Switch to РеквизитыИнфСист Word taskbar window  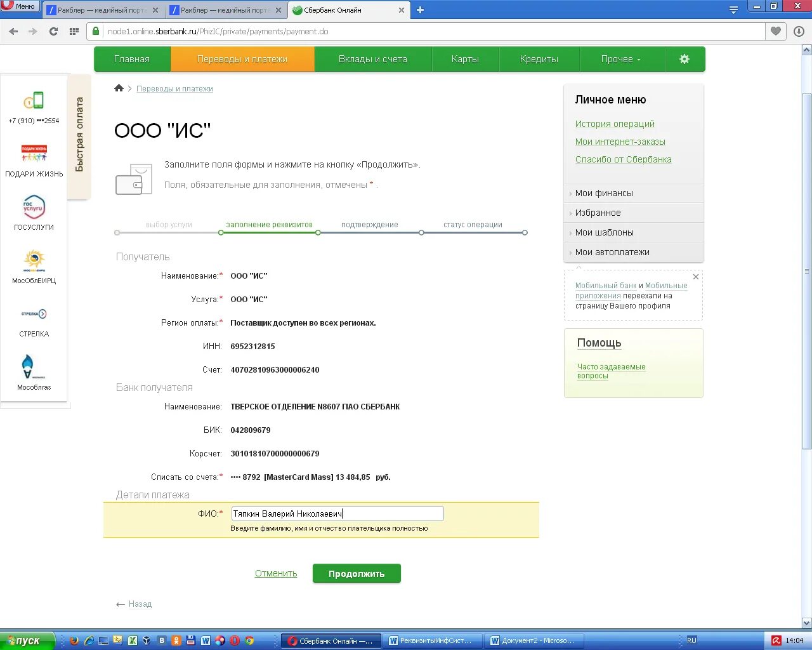(x=433, y=640)
